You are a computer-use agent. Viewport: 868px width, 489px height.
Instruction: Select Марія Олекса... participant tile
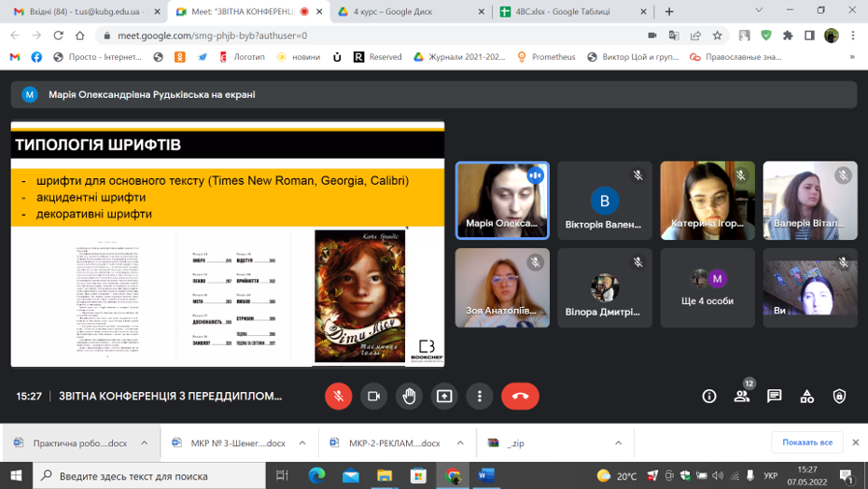(x=502, y=201)
